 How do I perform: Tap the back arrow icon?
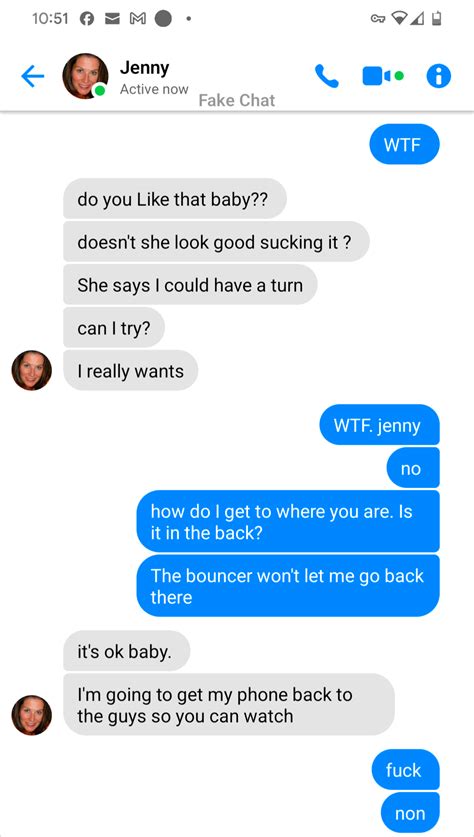(33, 77)
